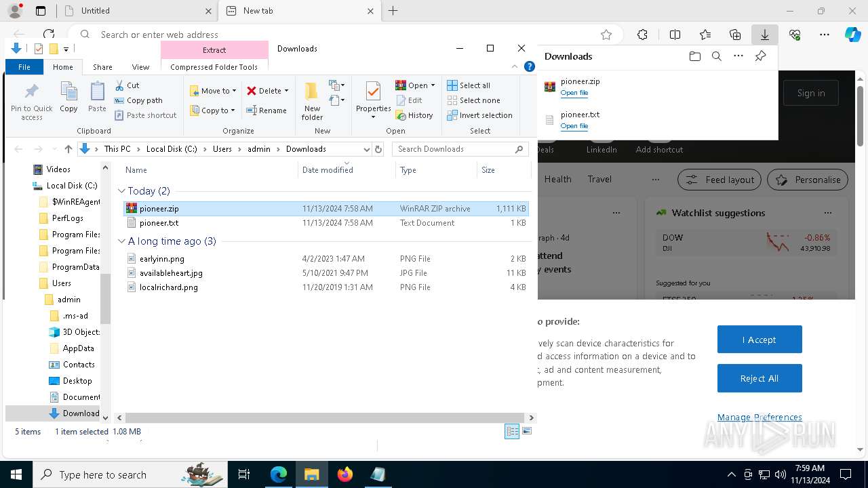Click Copy path in Clipboard group
The height and width of the screenshot is (488, 868).
(x=138, y=100)
